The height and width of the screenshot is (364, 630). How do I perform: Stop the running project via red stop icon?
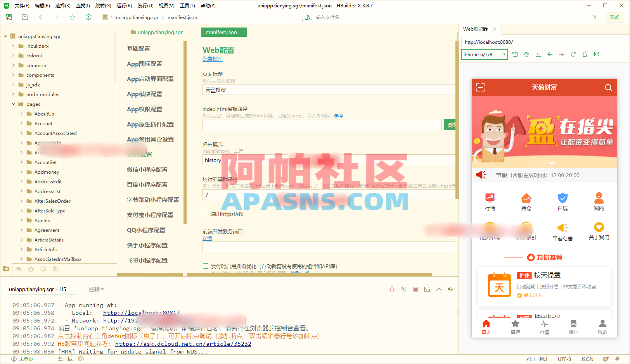point(415,289)
